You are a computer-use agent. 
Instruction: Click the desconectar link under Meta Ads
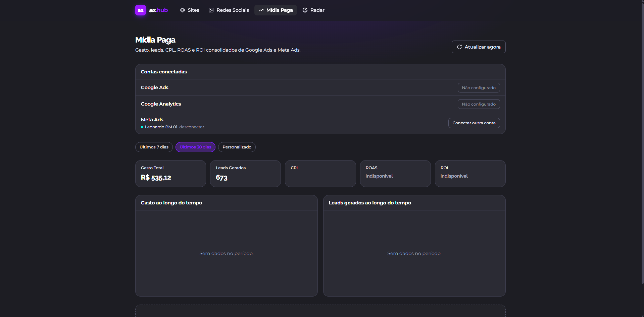192,127
